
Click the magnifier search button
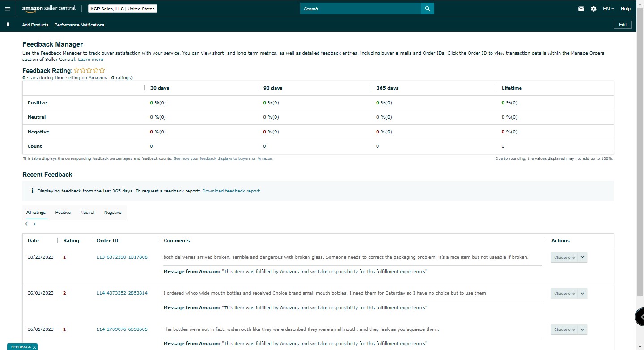point(428,9)
